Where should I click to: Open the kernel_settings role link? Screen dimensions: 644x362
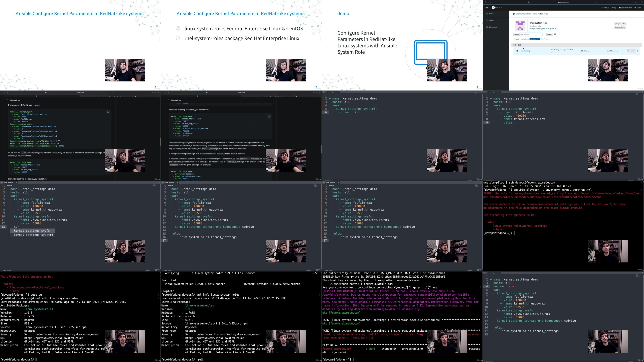click(525, 51)
